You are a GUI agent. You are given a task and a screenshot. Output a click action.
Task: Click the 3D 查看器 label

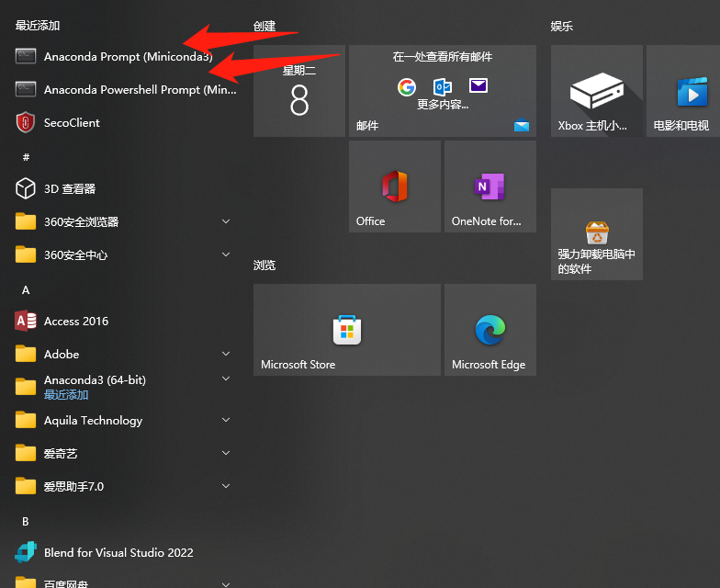pos(70,189)
